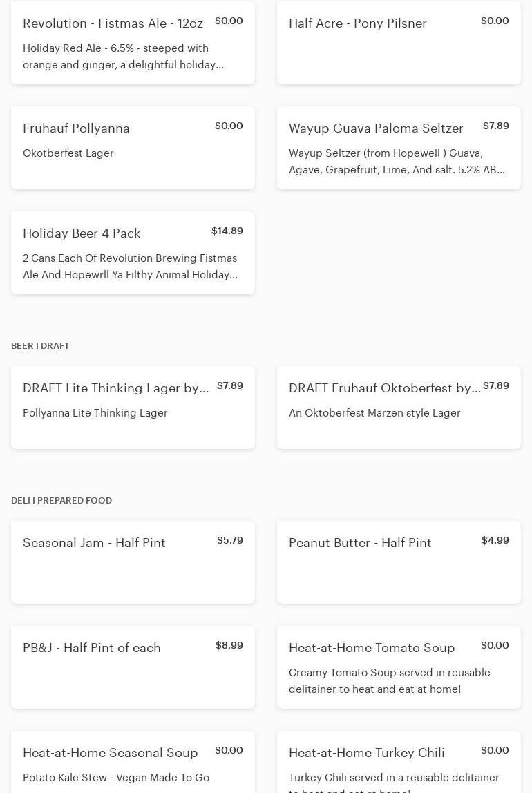532x793 pixels.
Task: Click 'An Oktoberfest Marzen style Lager' description
Action: pyautogui.click(x=374, y=413)
